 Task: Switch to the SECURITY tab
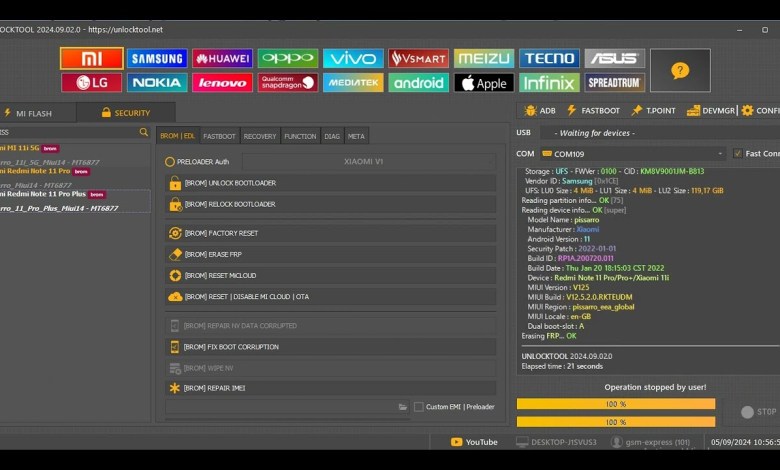pyautogui.click(x=125, y=113)
